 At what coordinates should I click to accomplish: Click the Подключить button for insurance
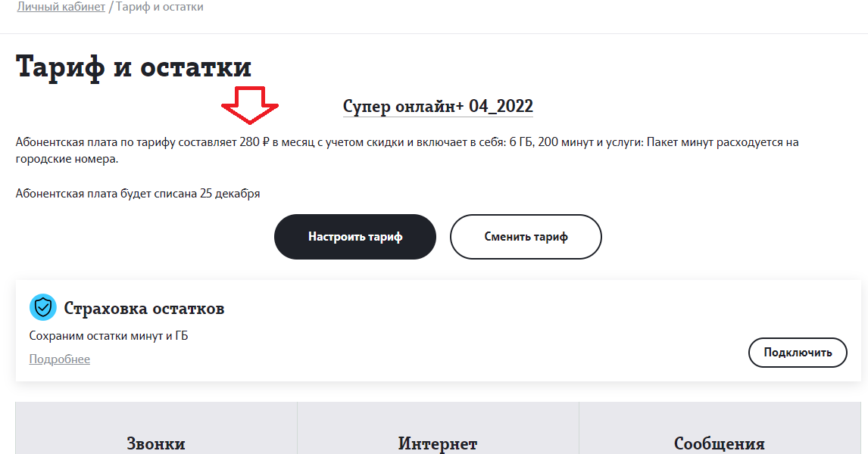coord(798,353)
